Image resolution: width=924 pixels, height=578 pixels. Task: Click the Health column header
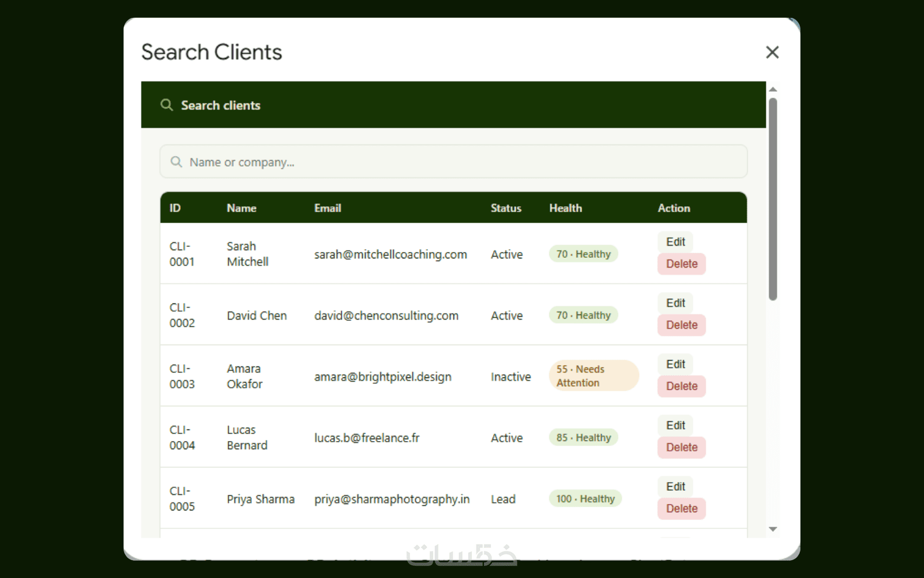click(565, 208)
